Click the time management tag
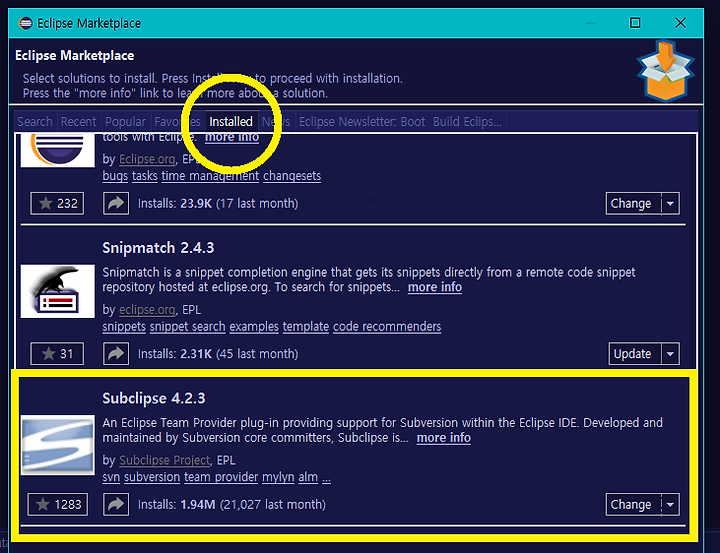Viewport: 720px width, 553px height. point(210,176)
